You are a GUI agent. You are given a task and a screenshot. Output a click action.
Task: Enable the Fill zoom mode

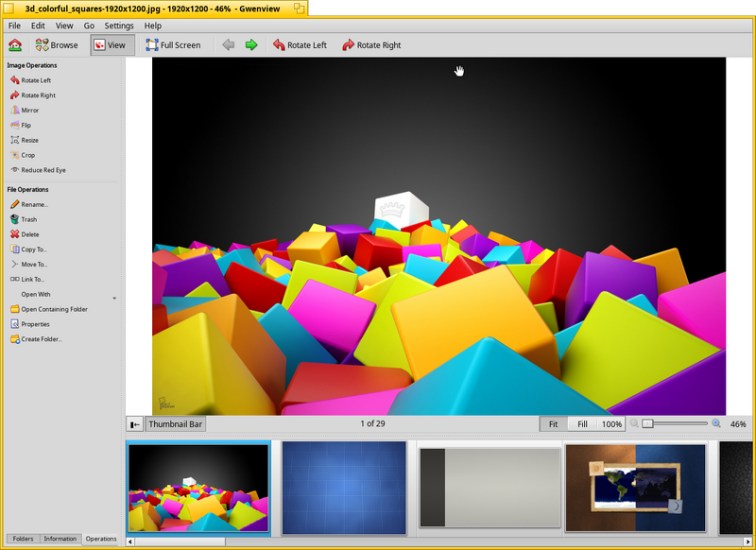pyautogui.click(x=582, y=424)
